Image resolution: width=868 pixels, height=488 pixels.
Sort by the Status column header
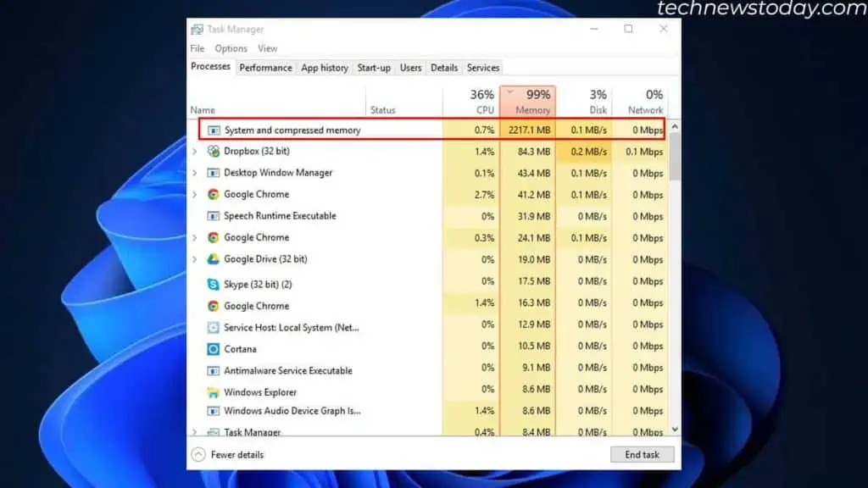pos(404,102)
